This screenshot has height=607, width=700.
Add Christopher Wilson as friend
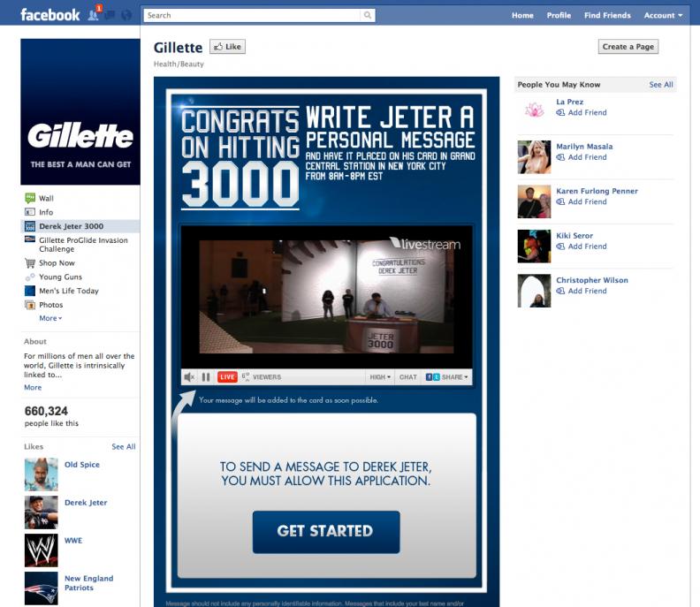coord(582,291)
